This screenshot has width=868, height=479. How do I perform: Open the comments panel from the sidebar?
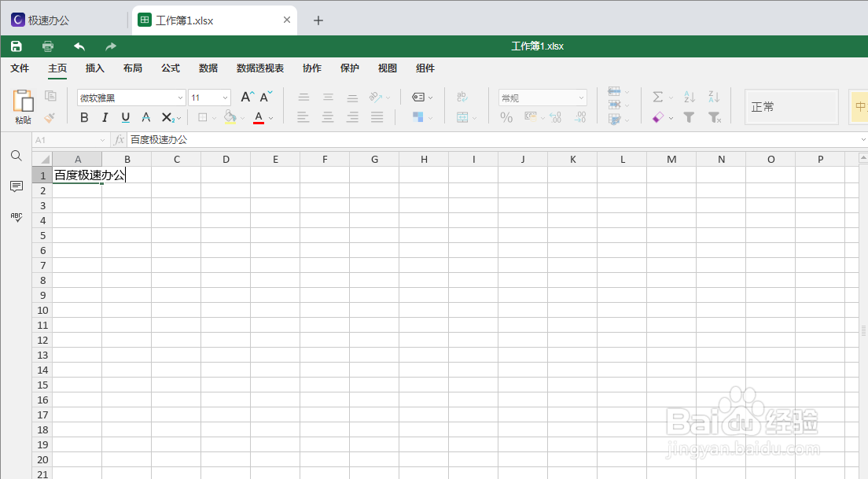click(x=16, y=186)
